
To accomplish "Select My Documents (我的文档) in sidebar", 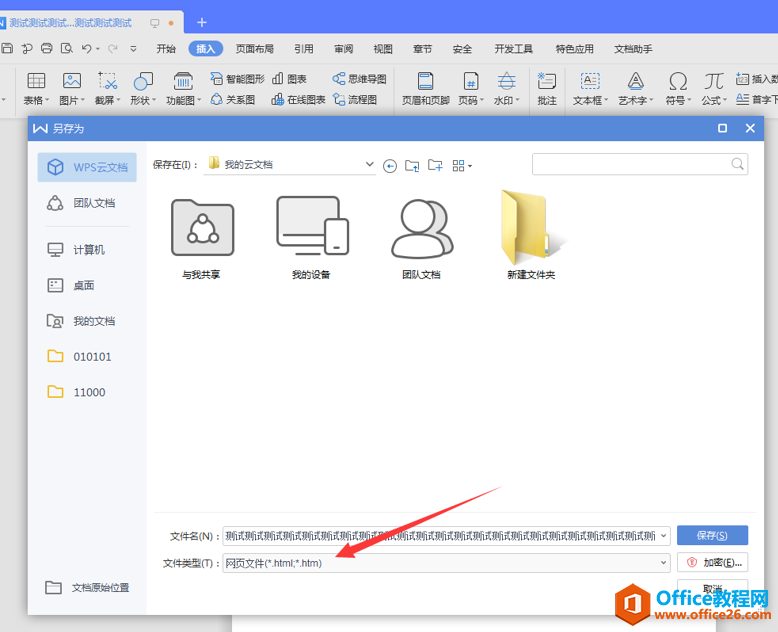I will 87,321.
